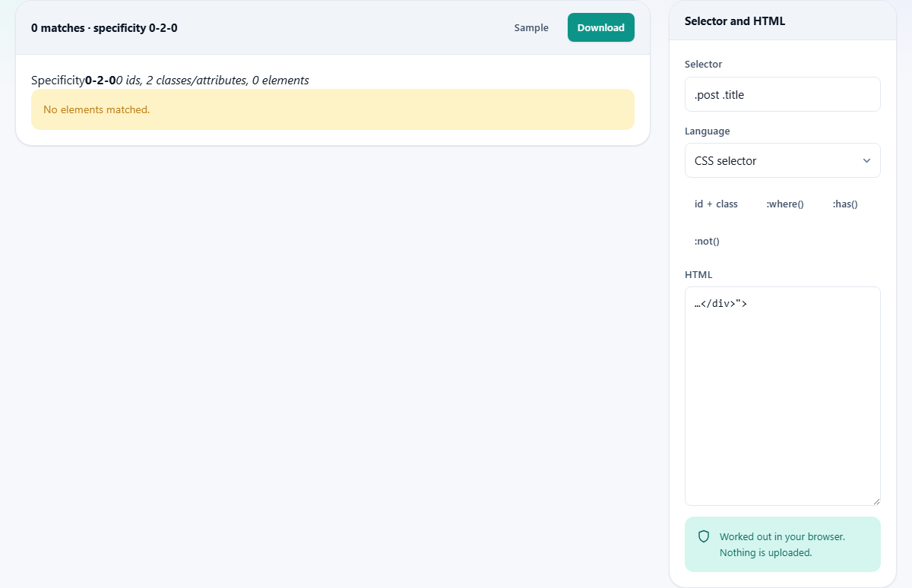
Task: Open the Language dropdown
Action: [783, 160]
